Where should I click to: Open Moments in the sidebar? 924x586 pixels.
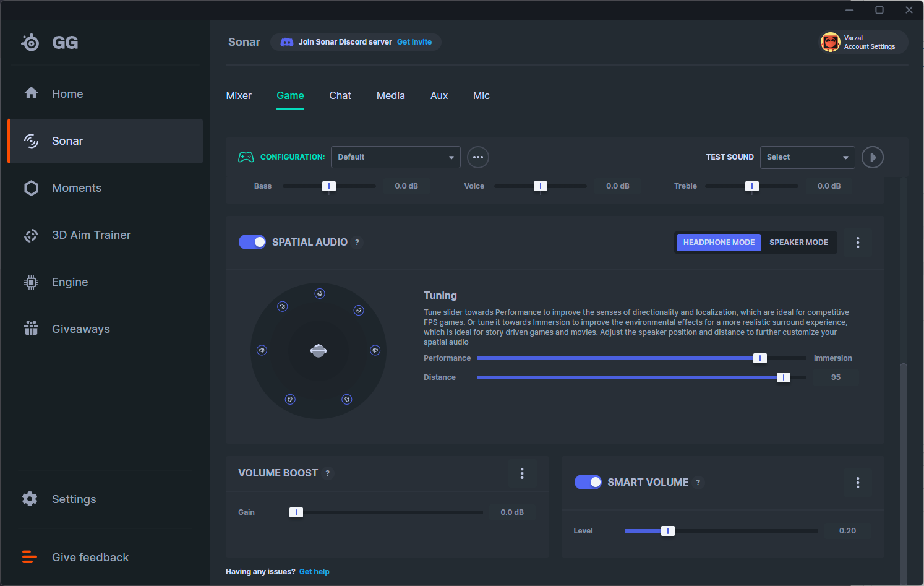[x=105, y=188]
